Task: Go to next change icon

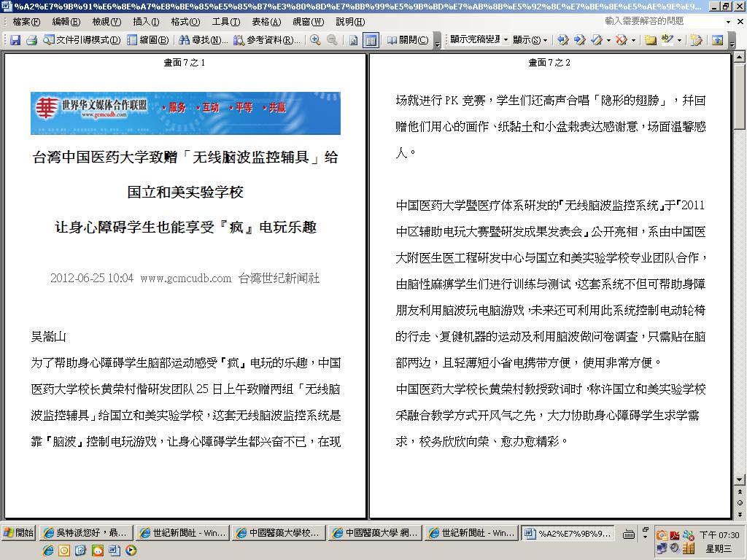Action: (580, 40)
